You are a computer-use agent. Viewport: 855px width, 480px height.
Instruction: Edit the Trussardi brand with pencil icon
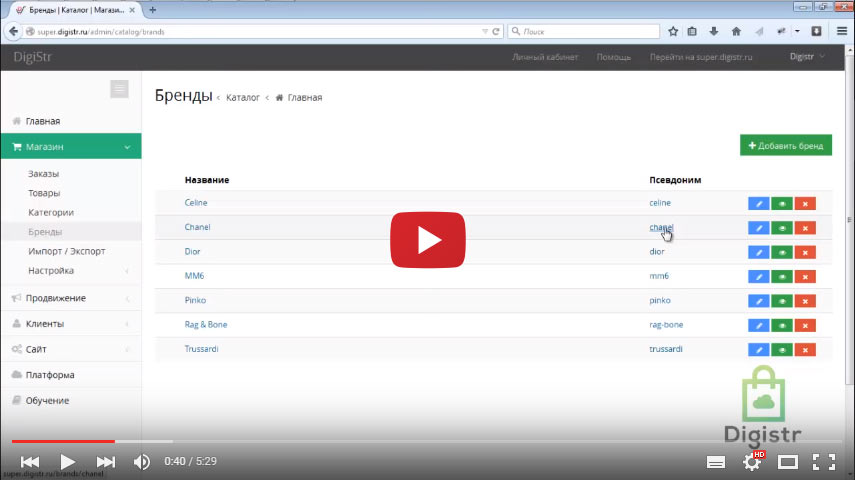(758, 350)
